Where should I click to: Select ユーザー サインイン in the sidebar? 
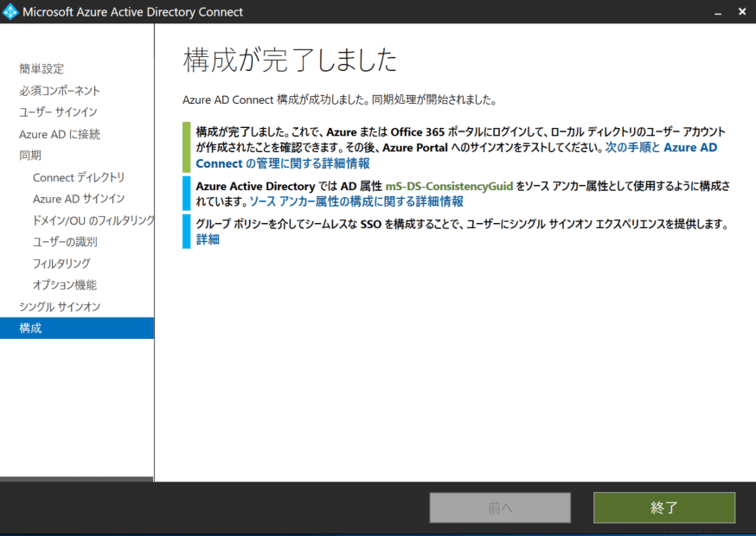click(x=58, y=112)
